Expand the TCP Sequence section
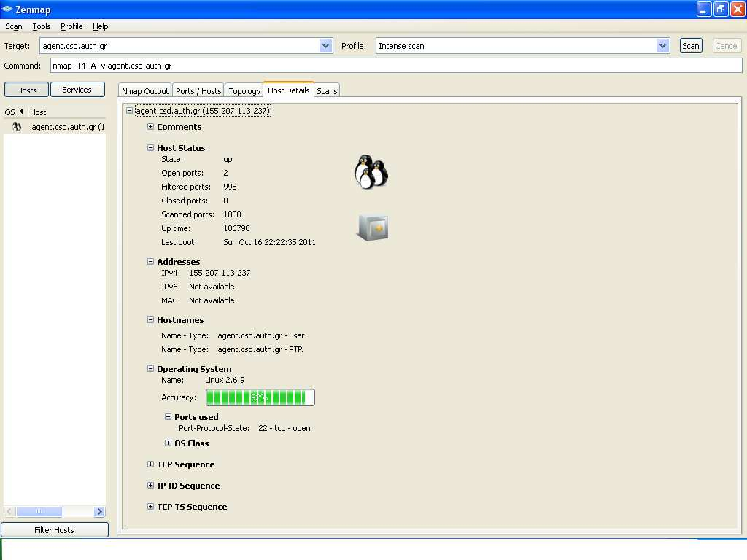Image resolution: width=747 pixels, height=560 pixels. coord(150,464)
